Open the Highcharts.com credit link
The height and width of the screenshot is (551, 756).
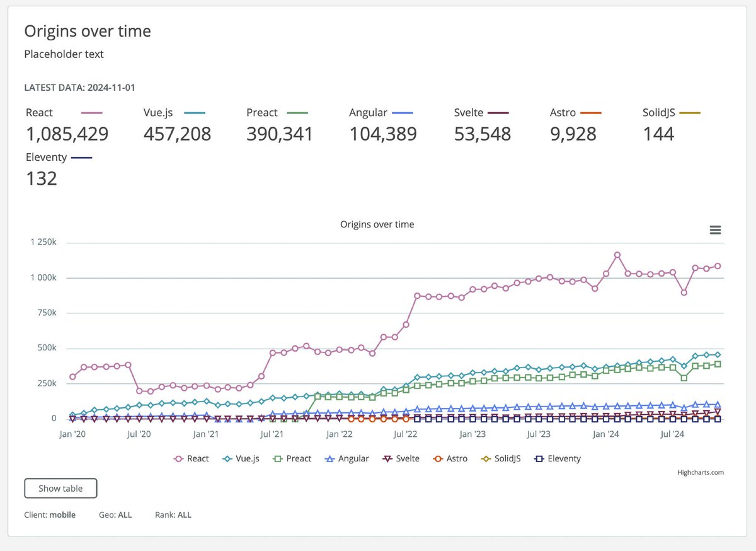point(701,472)
